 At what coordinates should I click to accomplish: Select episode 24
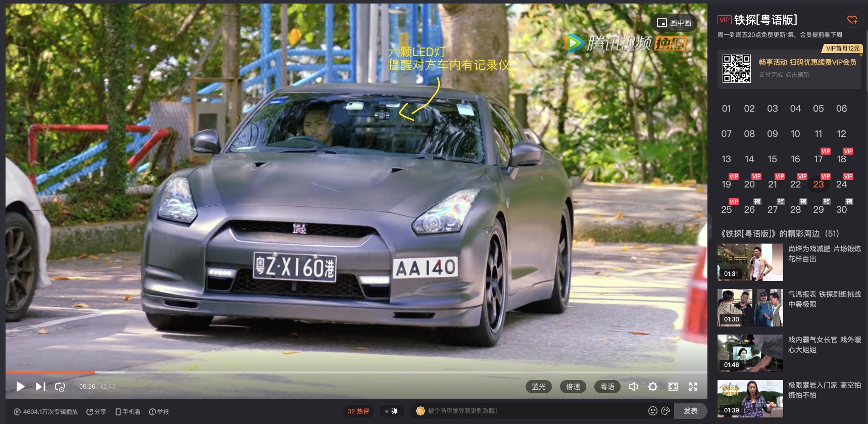pos(841,184)
